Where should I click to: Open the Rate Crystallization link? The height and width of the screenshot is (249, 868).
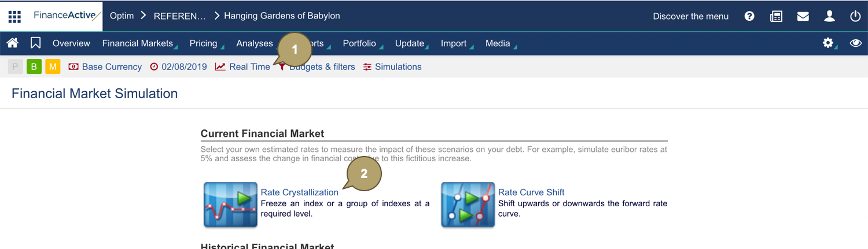pyautogui.click(x=299, y=192)
